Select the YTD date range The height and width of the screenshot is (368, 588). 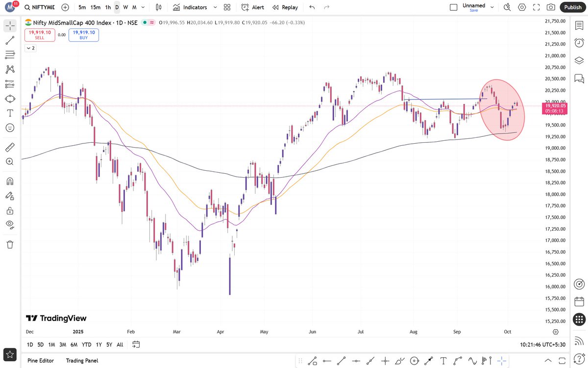point(87,345)
